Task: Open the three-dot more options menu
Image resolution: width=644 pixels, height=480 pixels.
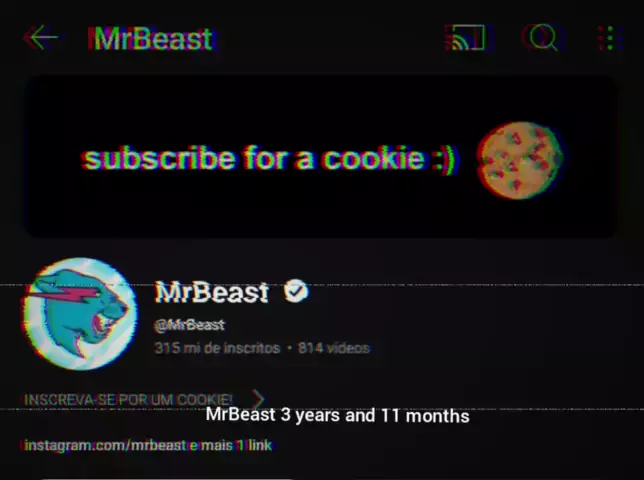Action: [x=610, y=38]
